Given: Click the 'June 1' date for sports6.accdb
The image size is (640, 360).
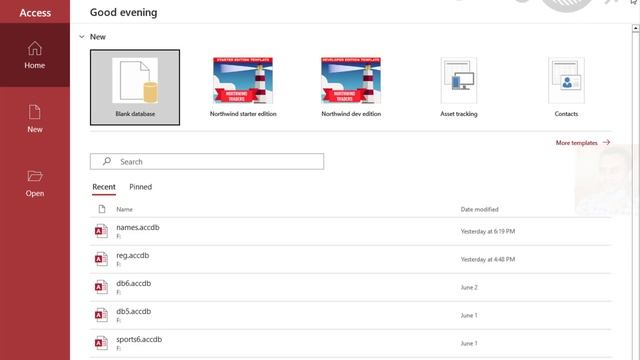Looking at the screenshot, I should (469, 343).
